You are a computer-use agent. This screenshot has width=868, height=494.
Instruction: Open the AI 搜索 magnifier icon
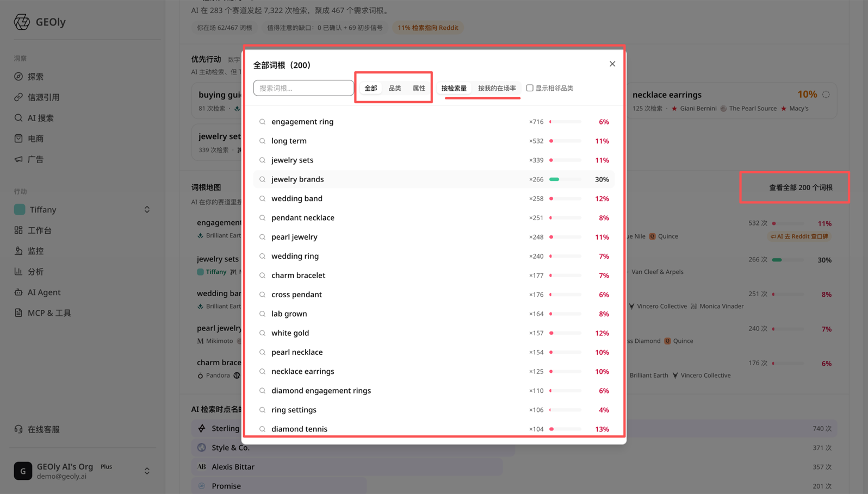pyautogui.click(x=18, y=118)
